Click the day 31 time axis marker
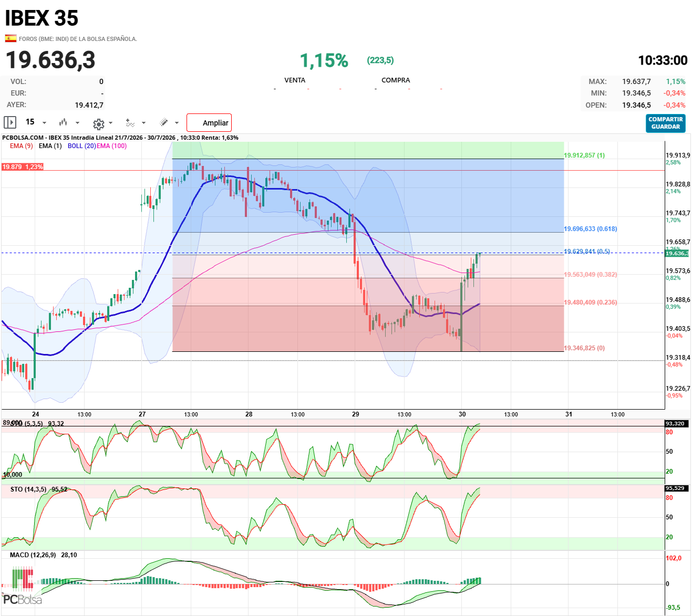This screenshot has height=616, width=692. [569, 414]
